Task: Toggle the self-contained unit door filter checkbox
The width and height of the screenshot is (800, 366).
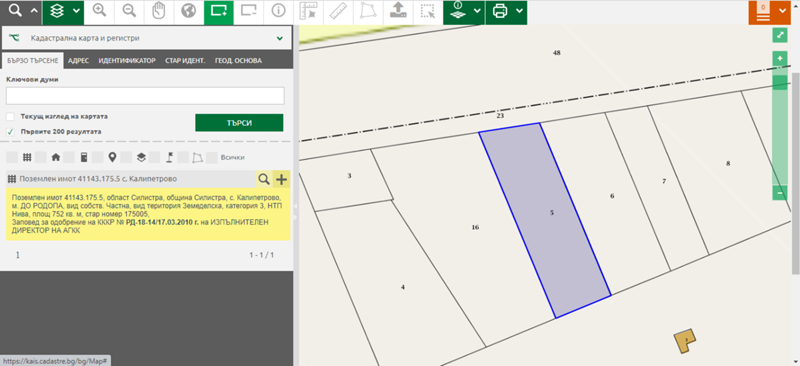Action: click(69, 157)
